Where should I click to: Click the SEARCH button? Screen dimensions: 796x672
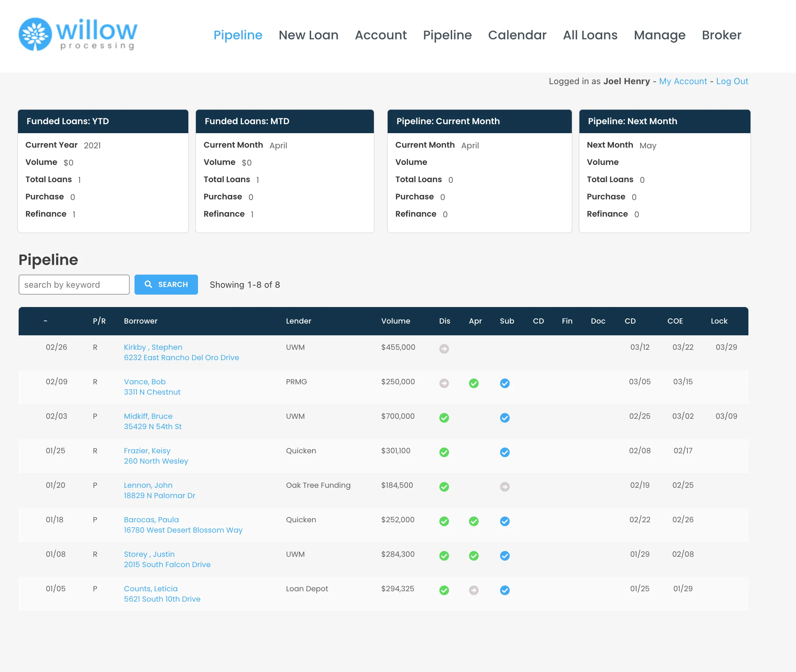click(x=166, y=285)
